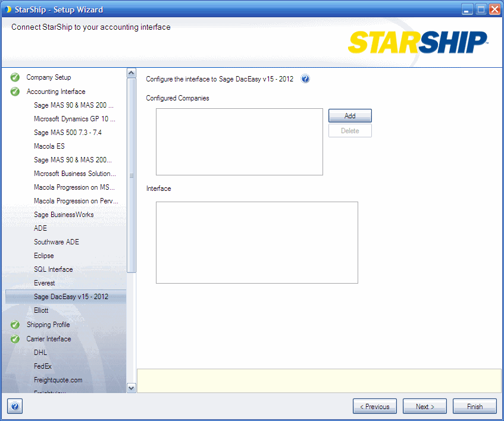Select Macola Progression on MS...

pyautogui.click(x=74, y=187)
